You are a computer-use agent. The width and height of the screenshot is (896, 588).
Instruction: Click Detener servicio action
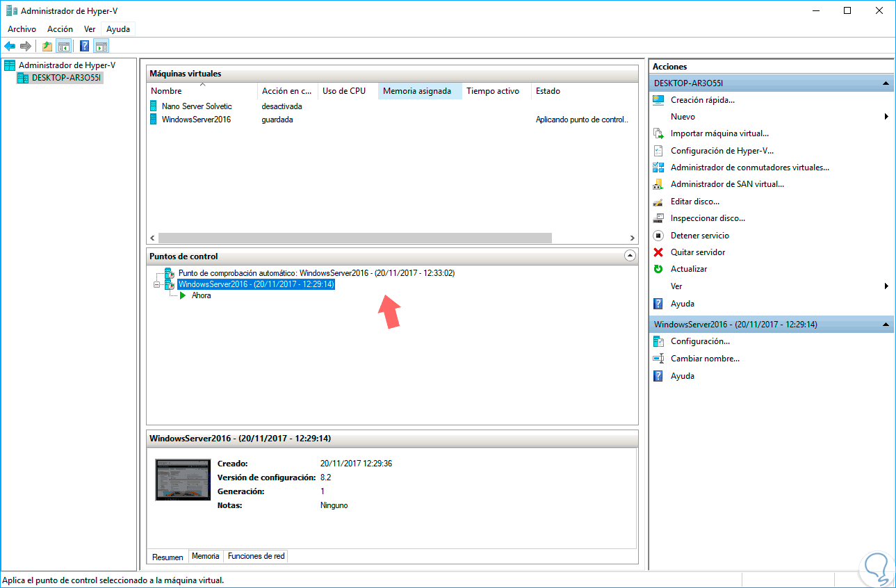click(x=700, y=236)
